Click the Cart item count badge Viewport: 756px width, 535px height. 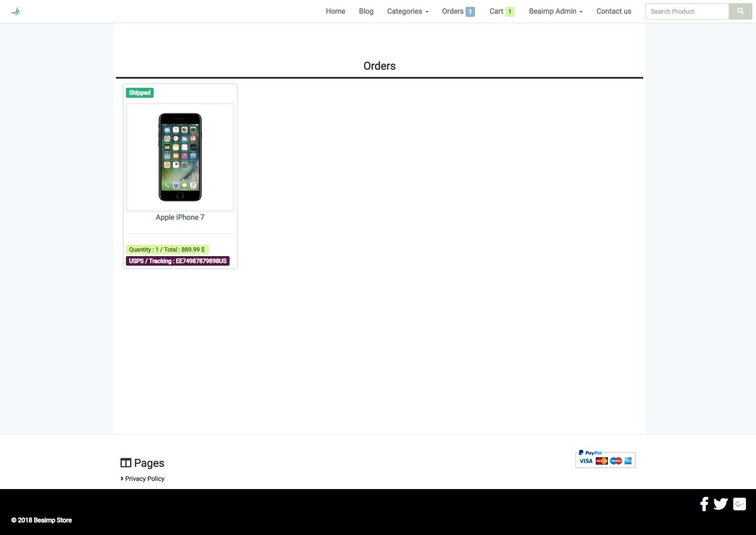point(510,12)
